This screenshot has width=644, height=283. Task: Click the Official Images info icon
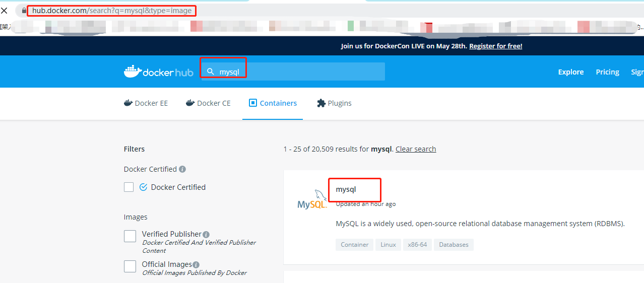coord(196,264)
